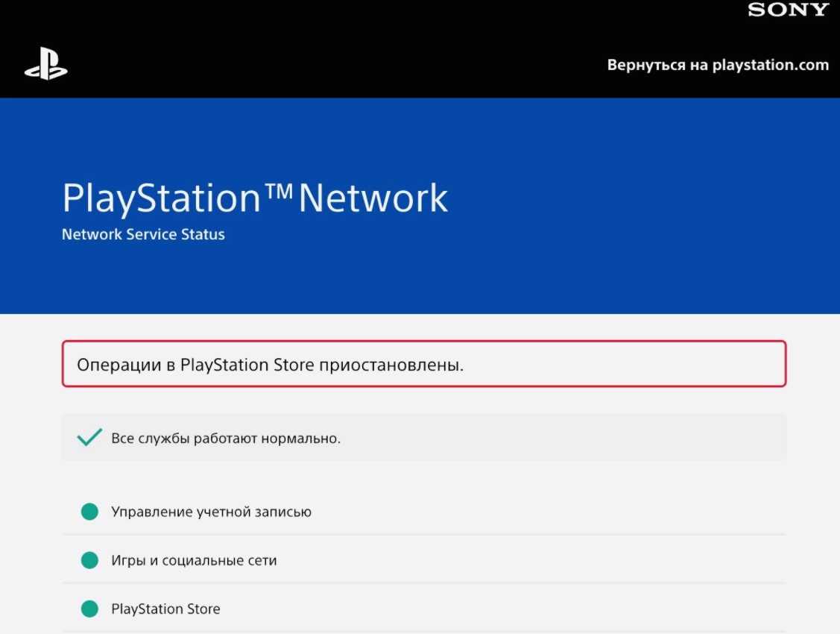Open the Вернуться на playstation.com link
The height and width of the screenshot is (634, 840).
[x=718, y=65]
